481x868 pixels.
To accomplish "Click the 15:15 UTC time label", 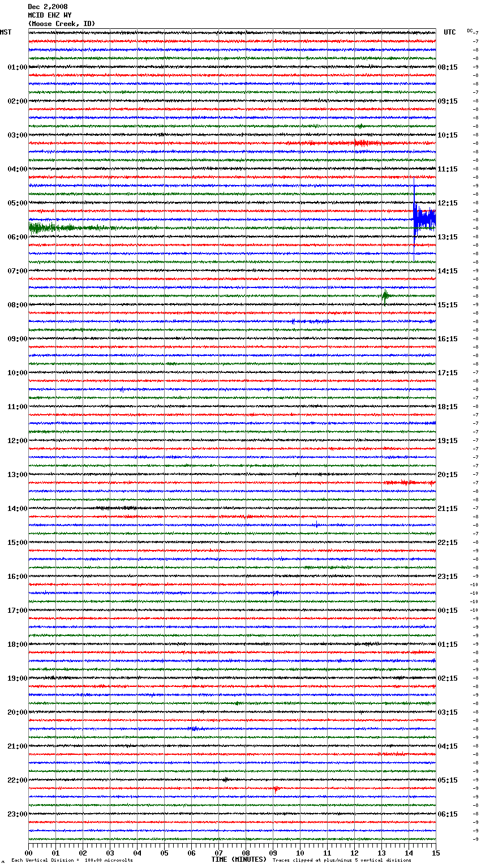I will pyautogui.click(x=448, y=305).
